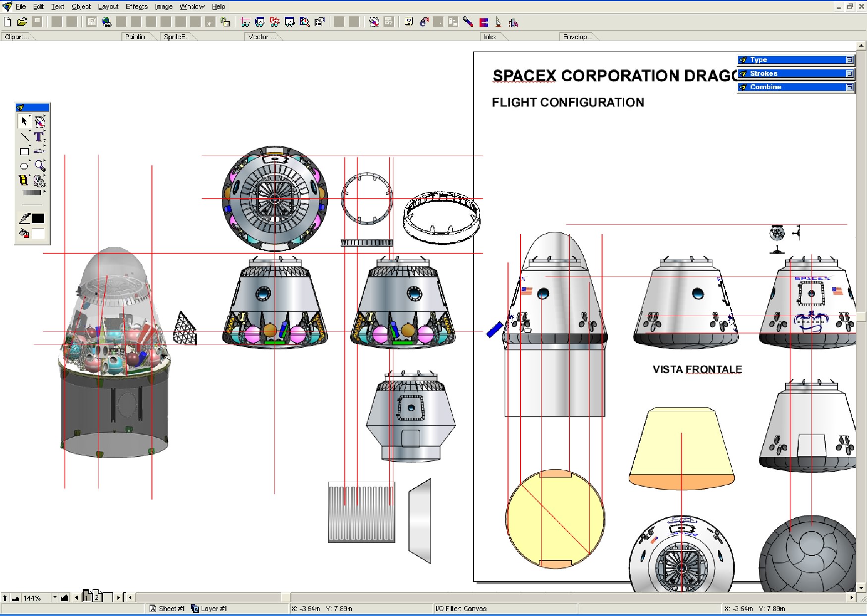Image resolution: width=867 pixels, height=616 pixels.
Task: Open the 144% zoom level dropdown
Action: point(54,598)
